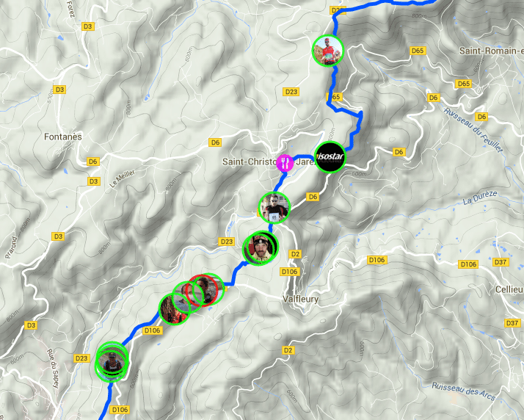Screen dimensions: 524x420
Task: Click the Le Meiller locality label
Action: (x=123, y=179)
